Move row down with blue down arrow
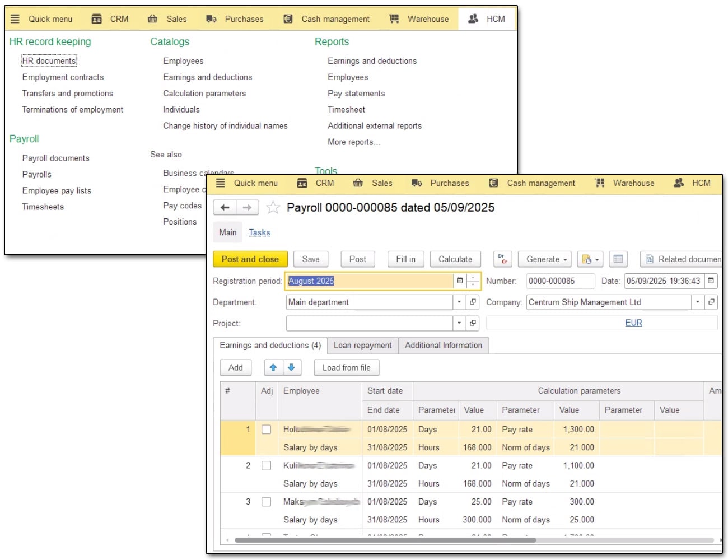The image size is (728, 560). [291, 368]
